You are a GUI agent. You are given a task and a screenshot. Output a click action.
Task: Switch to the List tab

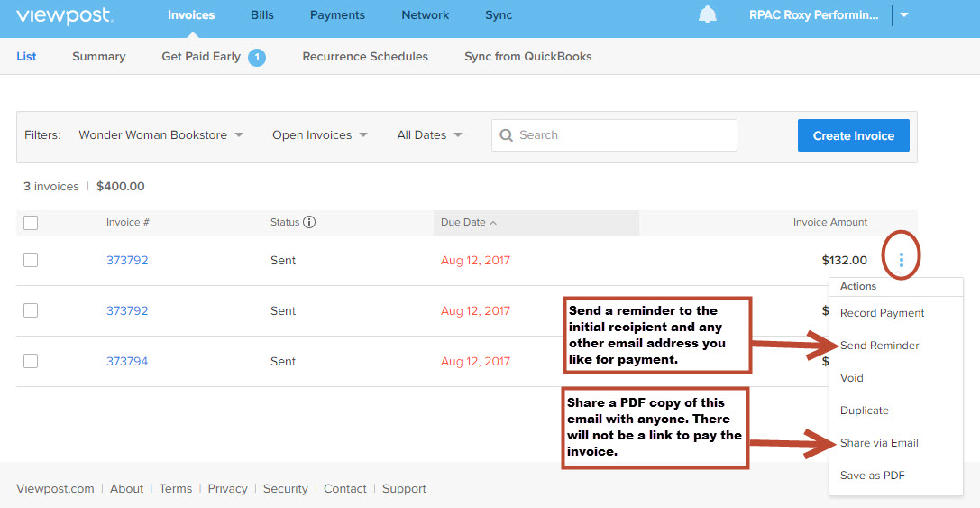coord(26,56)
